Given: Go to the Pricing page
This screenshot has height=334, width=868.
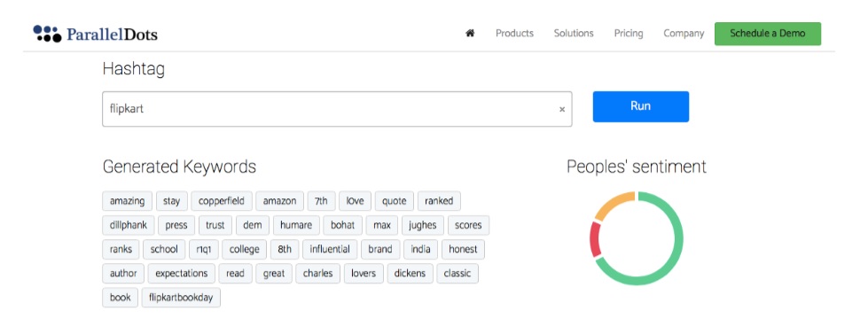Looking at the screenshot, I should coord(629,33).
